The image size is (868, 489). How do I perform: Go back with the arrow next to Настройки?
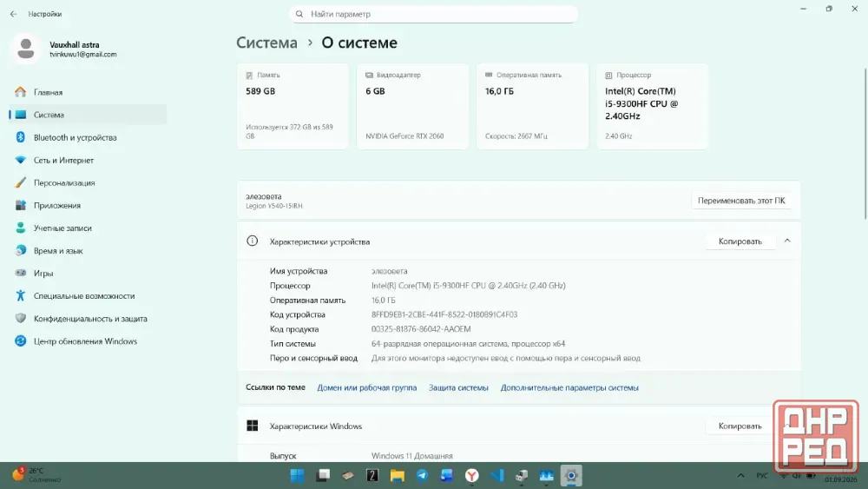13,14
